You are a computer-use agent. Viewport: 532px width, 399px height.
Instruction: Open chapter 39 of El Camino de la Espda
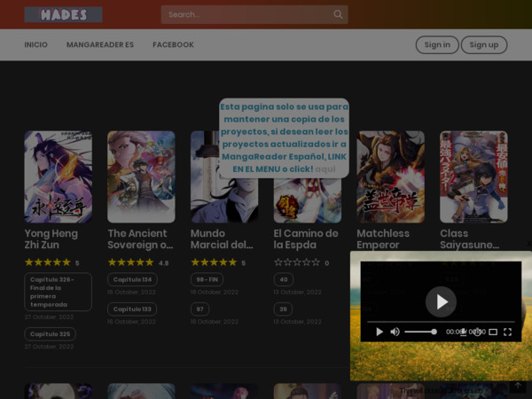click(x=283, y=309)
